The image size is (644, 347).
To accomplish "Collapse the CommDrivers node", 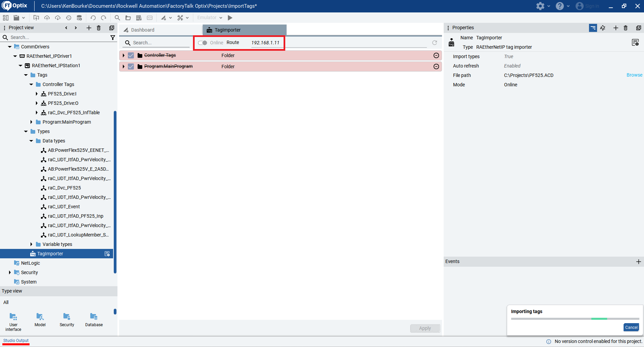I will [10, 47].
